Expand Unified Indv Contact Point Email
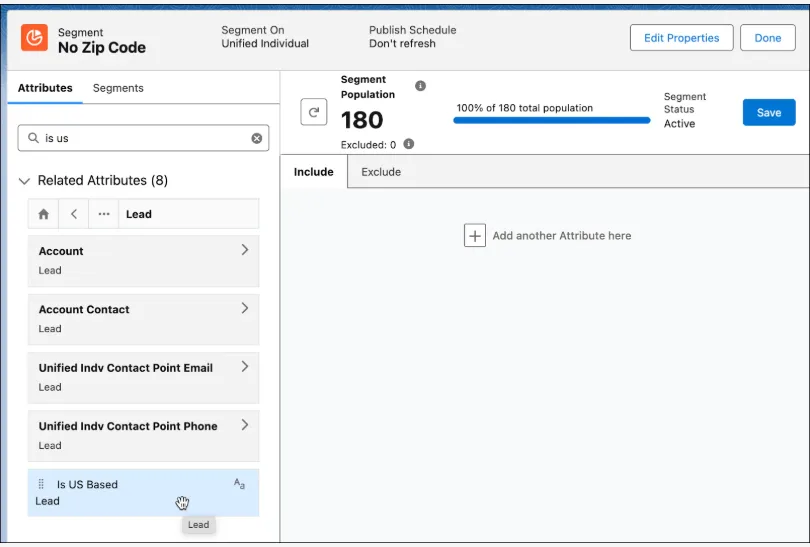The height and width of the screenshot is (547, 810). coord(244,367)
